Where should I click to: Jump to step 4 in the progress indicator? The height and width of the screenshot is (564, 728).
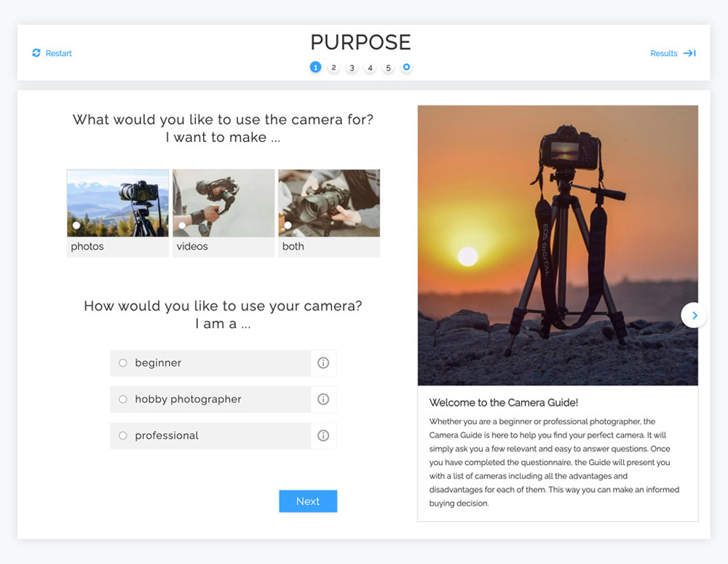[370, 68]
